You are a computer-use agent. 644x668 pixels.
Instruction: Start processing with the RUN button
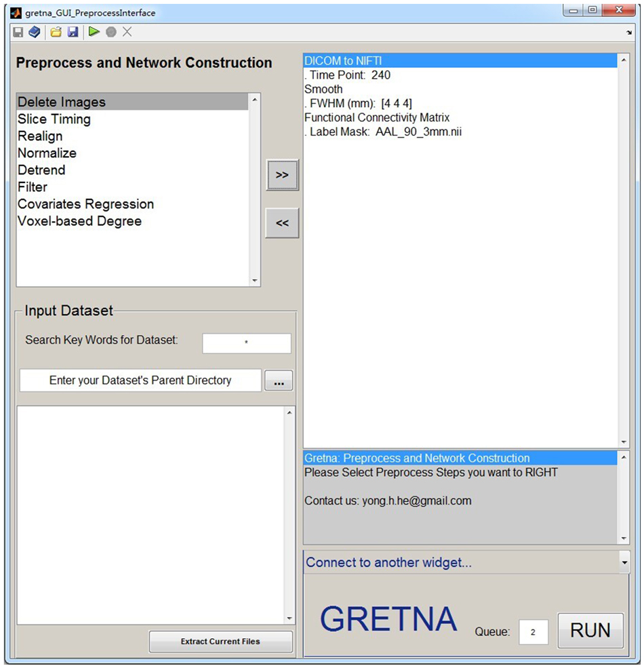point(590,630)
